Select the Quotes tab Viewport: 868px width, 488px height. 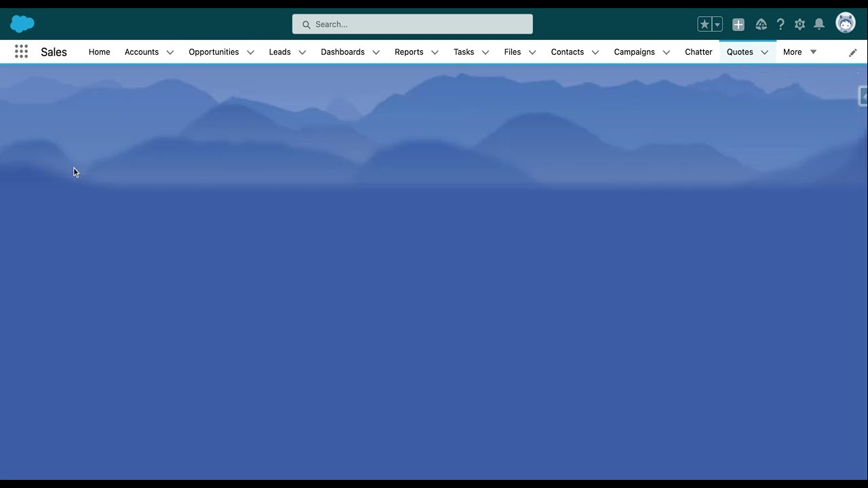tap(740, 52)
